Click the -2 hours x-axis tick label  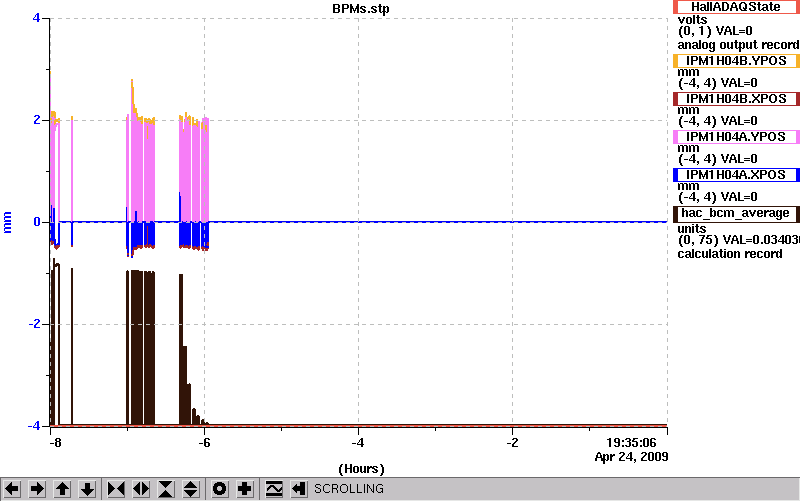click(513, 442)
